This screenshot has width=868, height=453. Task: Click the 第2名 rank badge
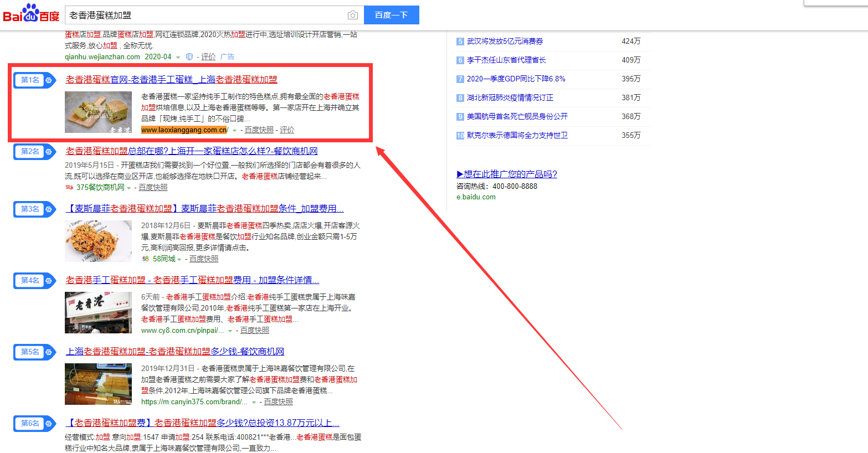coord(34,151)
